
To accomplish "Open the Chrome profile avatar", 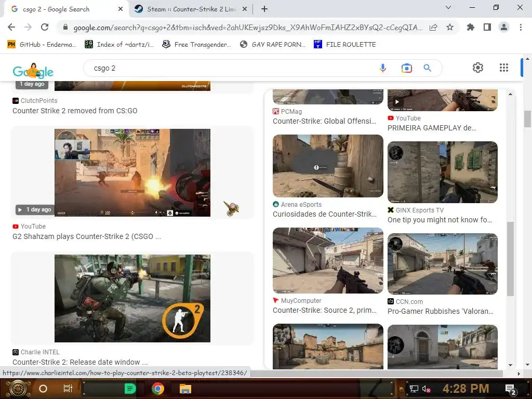I will coord(504,27).
